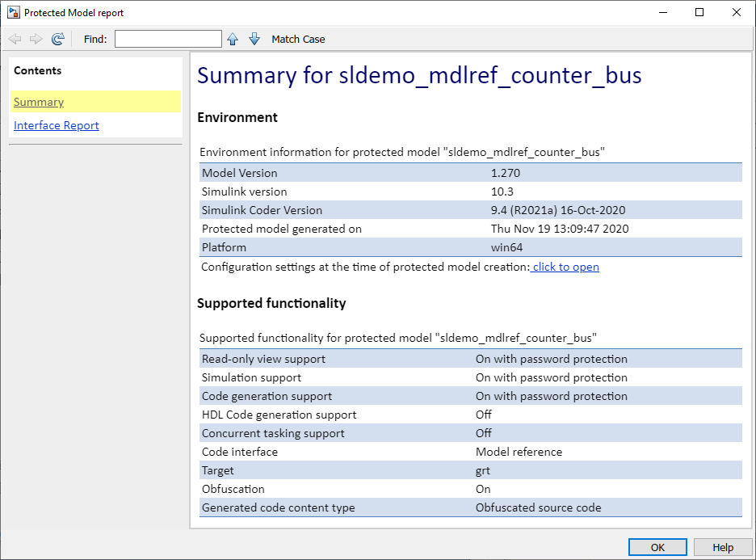756x560 pixels.
Task: Select the Simulink version value 10.3
Action: [502, 192]
